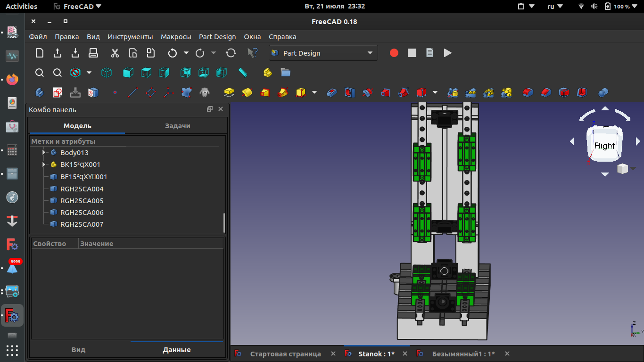This screenshot has width=644, height=362.
Task: Open the Макросы menu
Action: click(x=176, y=37)
